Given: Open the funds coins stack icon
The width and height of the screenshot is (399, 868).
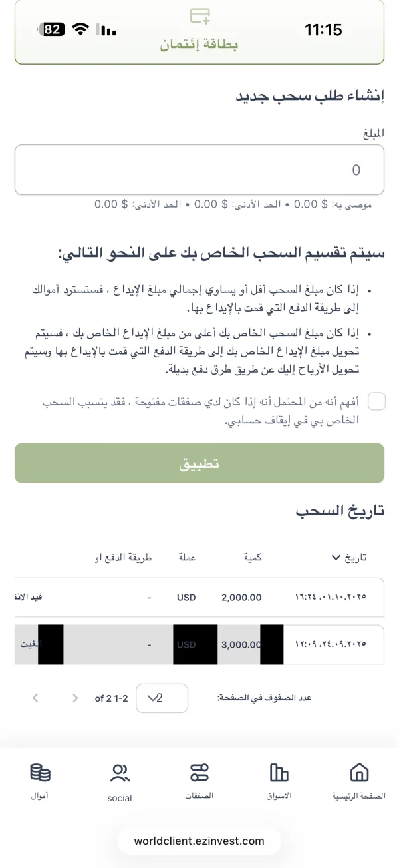Looking at the screenshot, I should pos(40,772).
